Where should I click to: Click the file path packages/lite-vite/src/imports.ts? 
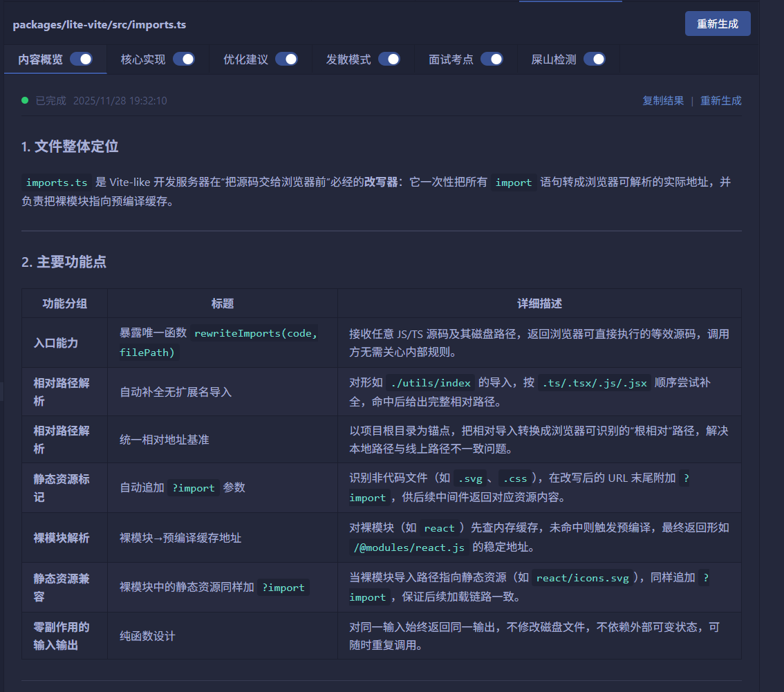tap(100, 24)
